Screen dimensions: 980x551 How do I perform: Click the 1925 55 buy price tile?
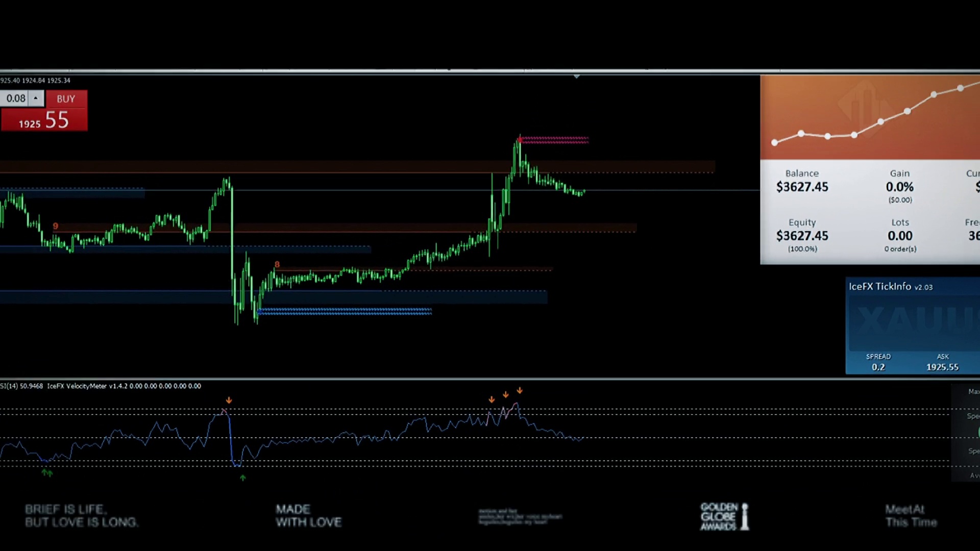pyautogui.click(x=44, y=120)
